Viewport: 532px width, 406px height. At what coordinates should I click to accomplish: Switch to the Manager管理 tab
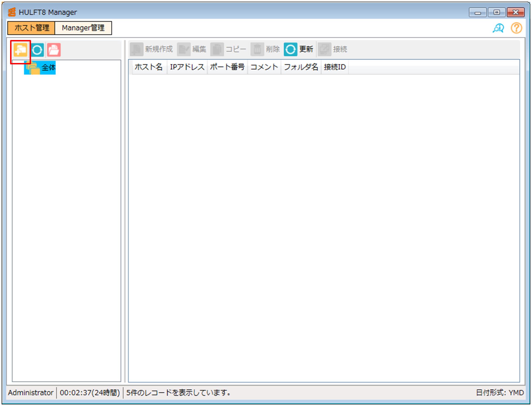pos(83,28)
